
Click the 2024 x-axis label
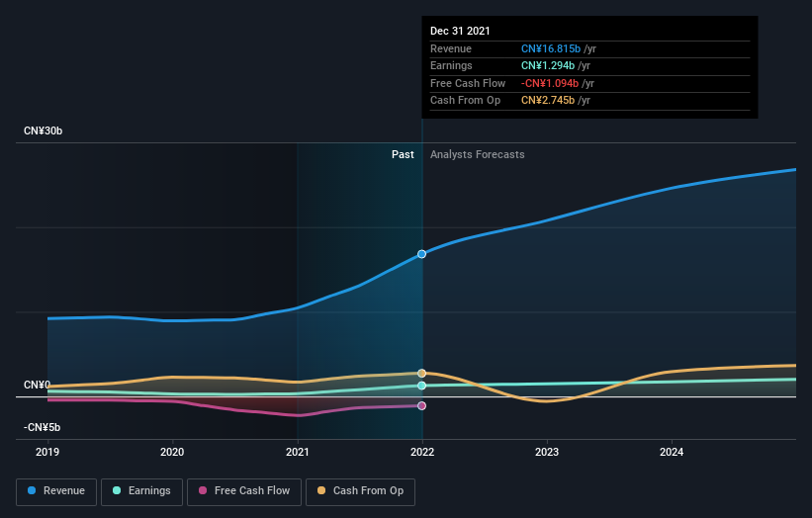pyautogui.click(x=672, y=452)
